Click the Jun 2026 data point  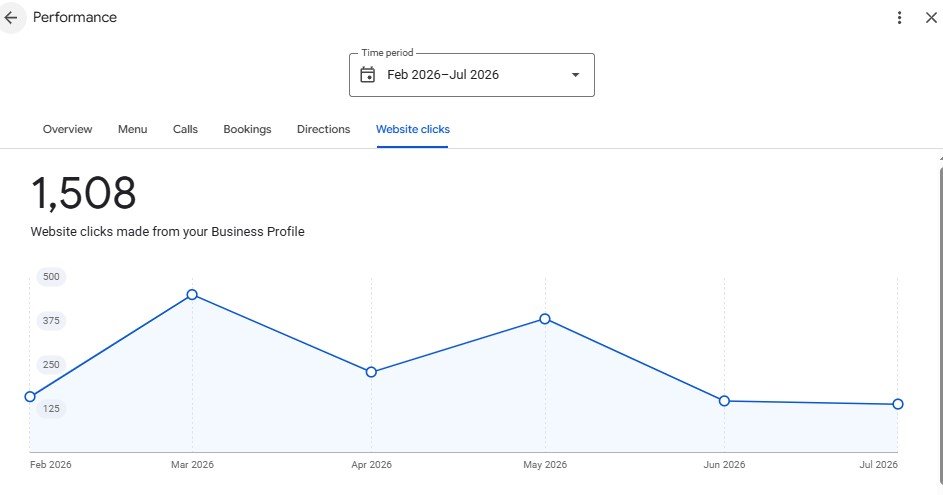pyautogui.click(x=724, y=401)
